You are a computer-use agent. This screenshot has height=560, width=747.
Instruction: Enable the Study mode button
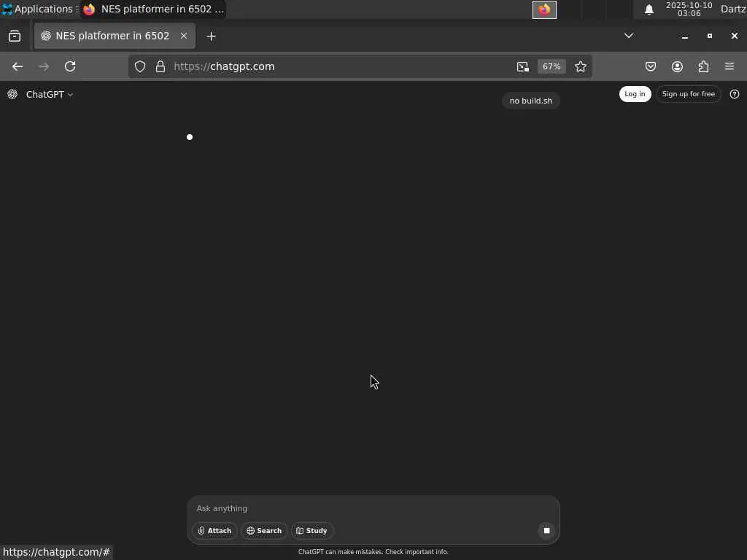click(312, 531)
